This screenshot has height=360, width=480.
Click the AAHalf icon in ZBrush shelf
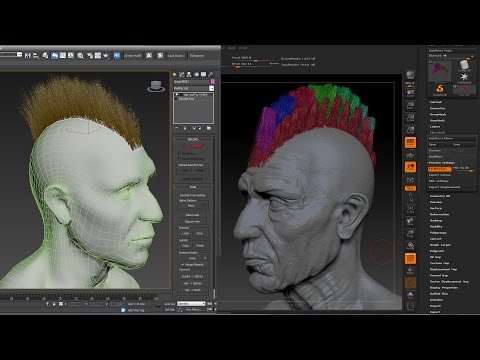pos(410,130)
